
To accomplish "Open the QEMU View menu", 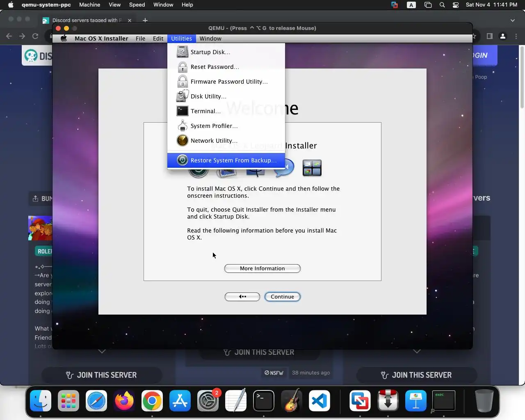I will click(114, 5).
